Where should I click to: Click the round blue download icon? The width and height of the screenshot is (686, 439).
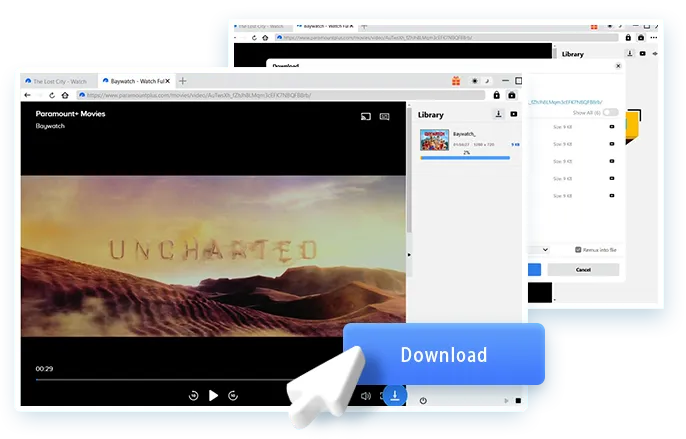pos(395,395)
